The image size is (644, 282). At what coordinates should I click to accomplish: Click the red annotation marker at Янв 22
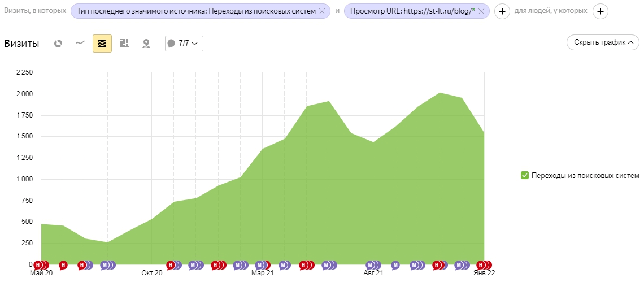pyautogui.click(x=481, y=265)
